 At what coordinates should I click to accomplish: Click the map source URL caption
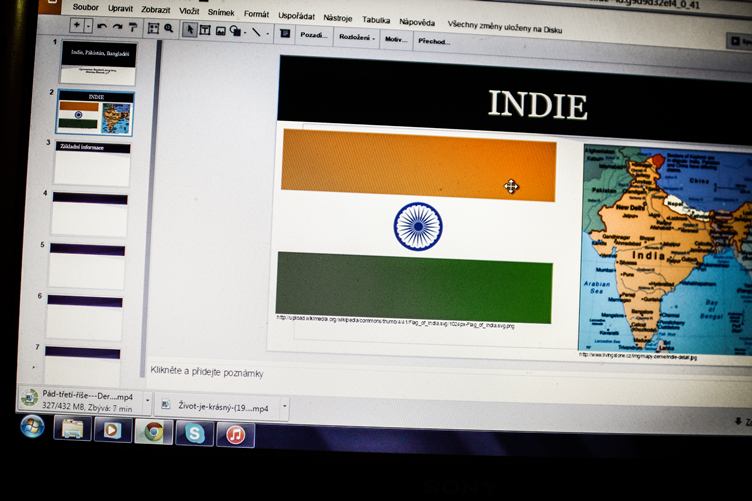638,356
